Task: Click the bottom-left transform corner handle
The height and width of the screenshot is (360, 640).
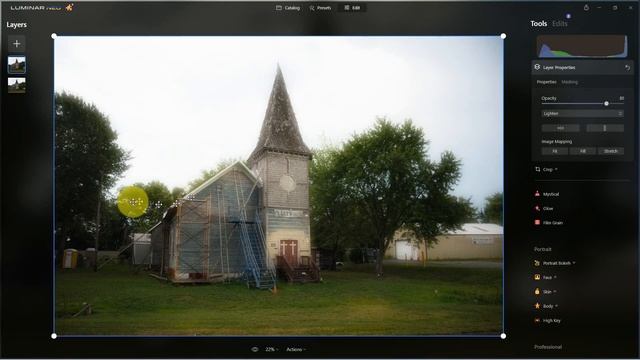Action: (54, 336)
